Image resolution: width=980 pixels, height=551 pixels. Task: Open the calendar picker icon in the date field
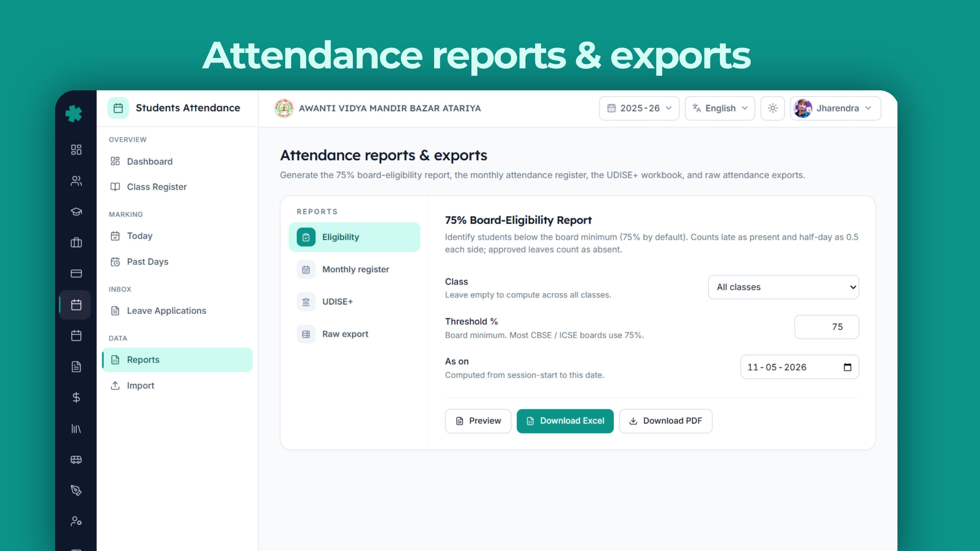(x=847, y=367)
